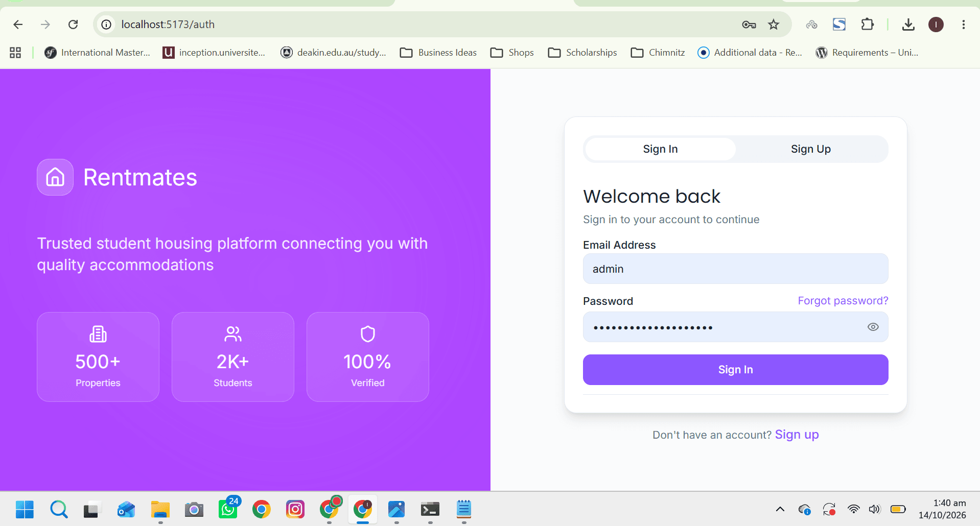Open the Forgot password? link
This screenshot has width=980, height=526.
pos(843,301)
